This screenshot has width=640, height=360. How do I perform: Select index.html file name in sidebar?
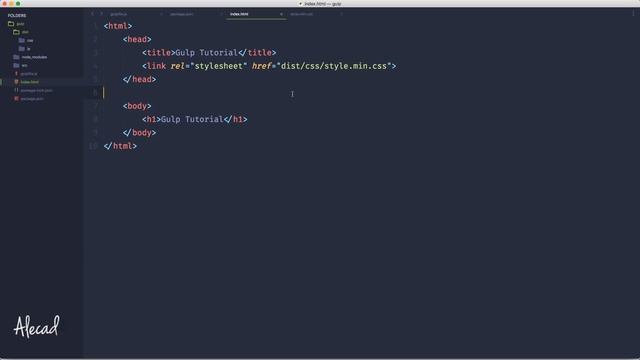[30, 82]
